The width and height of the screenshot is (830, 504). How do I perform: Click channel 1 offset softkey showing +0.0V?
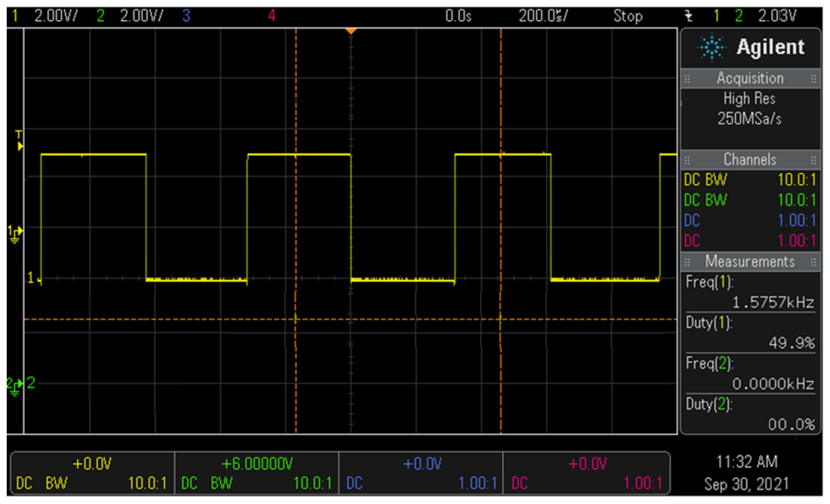[x=92, y=473]
